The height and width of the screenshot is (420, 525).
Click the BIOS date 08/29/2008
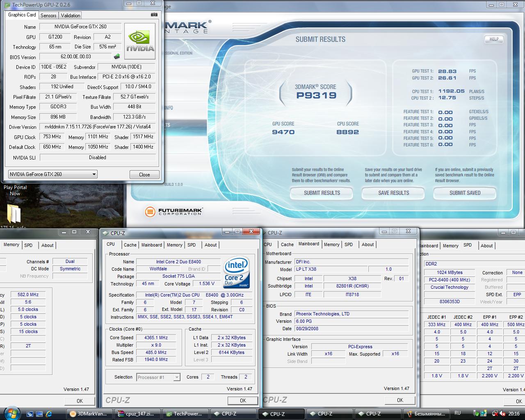tap(352, 329)
